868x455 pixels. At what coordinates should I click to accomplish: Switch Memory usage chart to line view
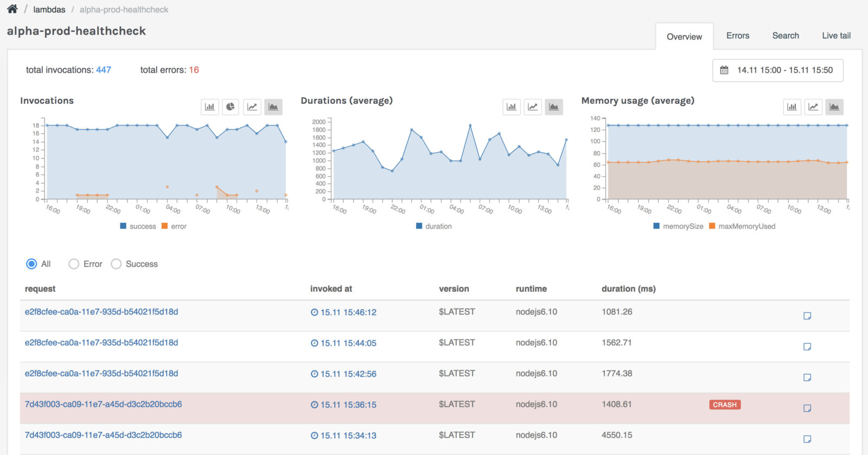point(813,107)
